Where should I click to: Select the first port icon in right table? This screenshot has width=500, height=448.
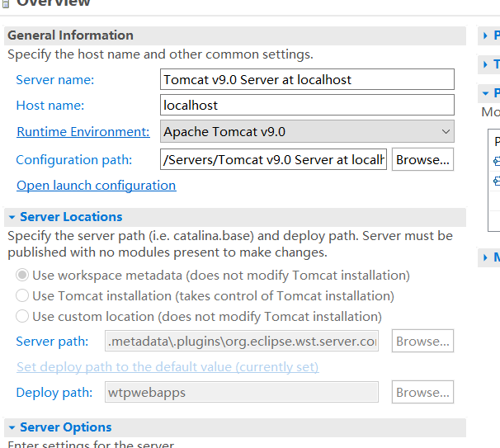(497, 161)
